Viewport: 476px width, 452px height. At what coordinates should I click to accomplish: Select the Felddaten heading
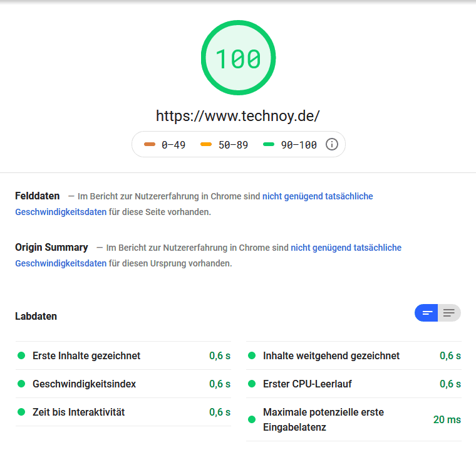(37, 196)
